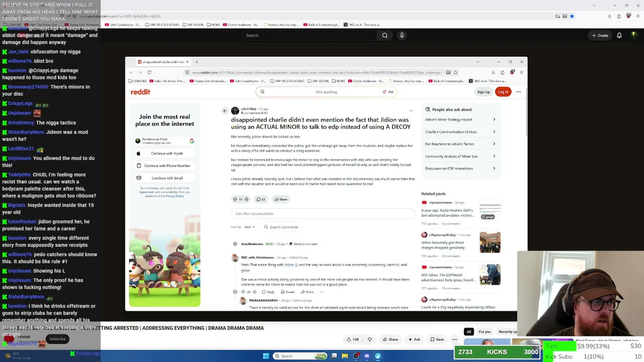Downvote the Reddit post
Screen dimensions: 644x362
247,200
